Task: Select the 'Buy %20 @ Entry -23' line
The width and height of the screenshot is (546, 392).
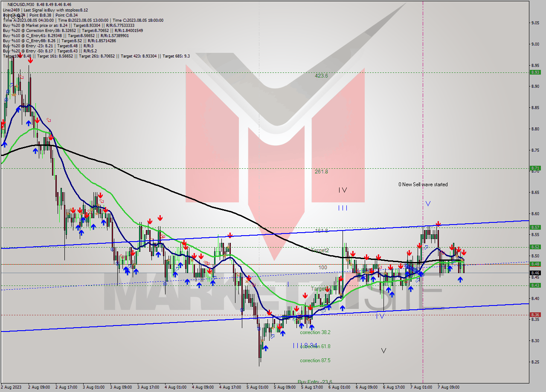Action: (48, 46)
